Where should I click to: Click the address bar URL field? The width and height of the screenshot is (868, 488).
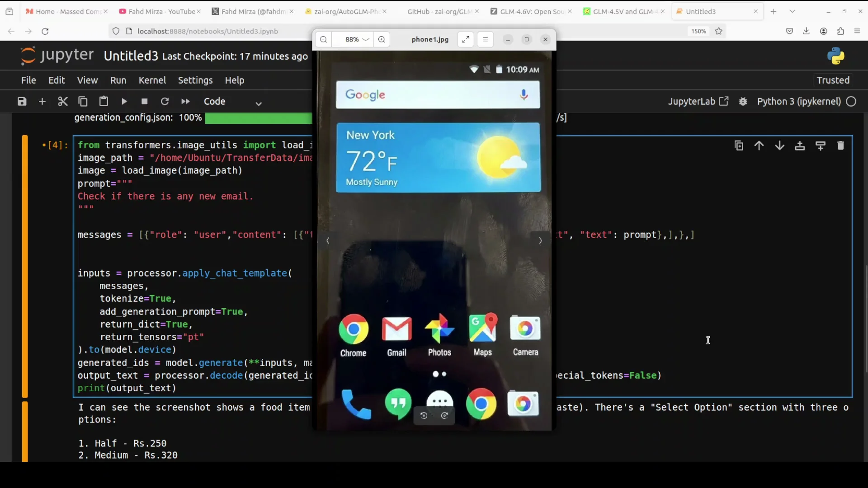tap(208, 31)
